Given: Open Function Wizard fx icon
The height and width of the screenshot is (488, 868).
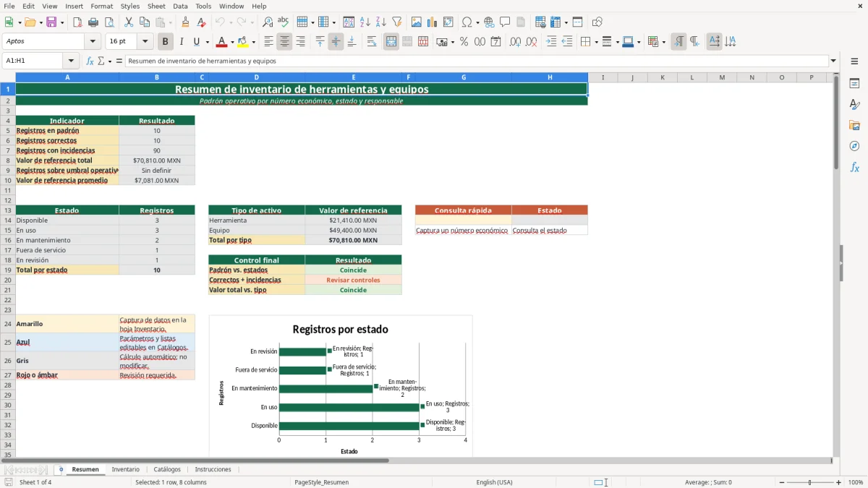Looking at the screenshot, I should click(x=90, y=61).
